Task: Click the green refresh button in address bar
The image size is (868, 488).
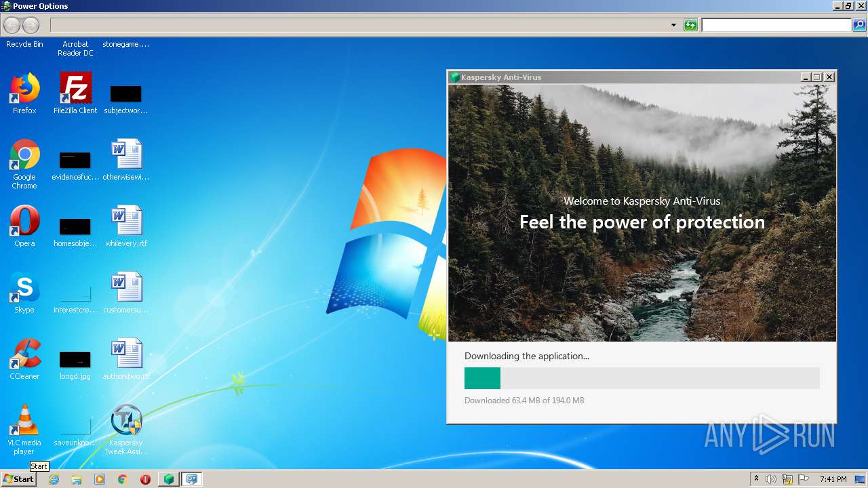Action: [690, 25]
